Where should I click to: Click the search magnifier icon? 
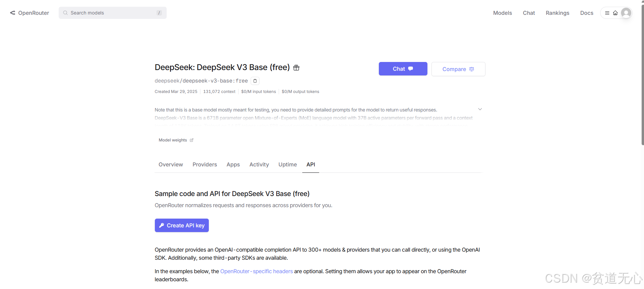pyautogui.click(x=65, y=13)
